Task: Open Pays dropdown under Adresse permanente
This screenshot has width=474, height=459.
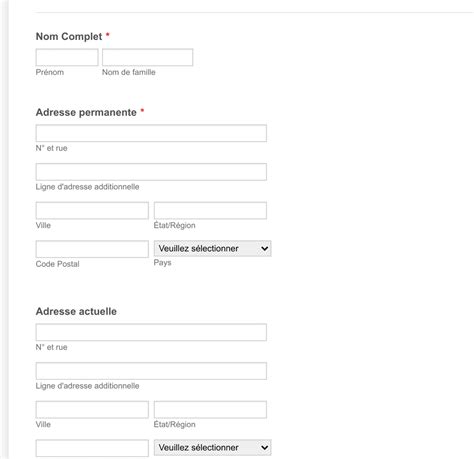Action: tap(212, 248)
